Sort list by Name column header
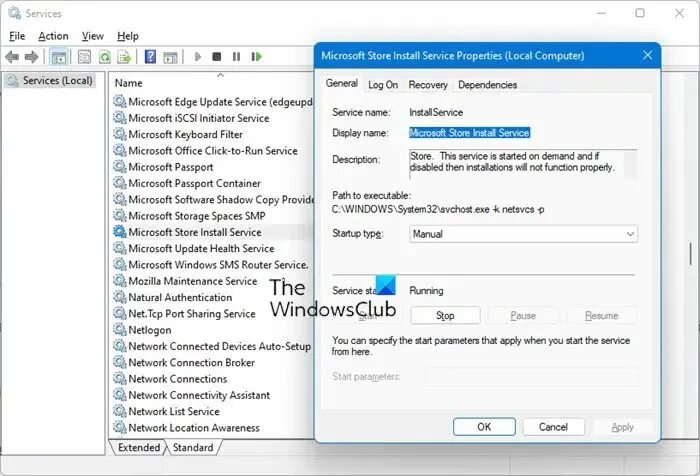The image size is (700, 476). [128, 83]
